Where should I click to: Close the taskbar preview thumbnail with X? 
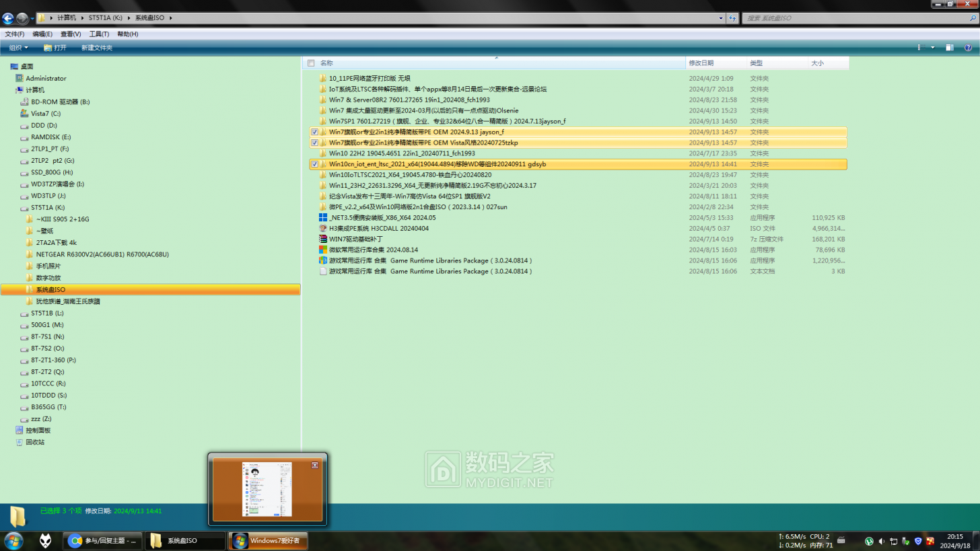pos(314,465)
